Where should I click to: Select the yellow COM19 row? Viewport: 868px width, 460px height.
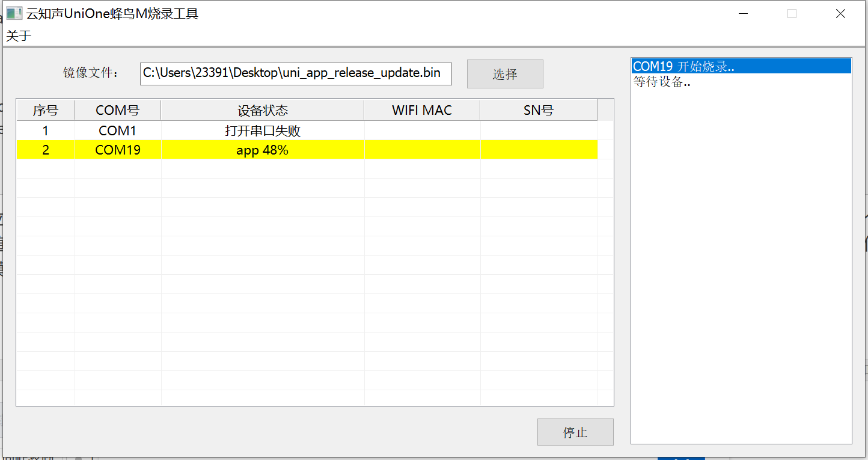tap(307, 150)
